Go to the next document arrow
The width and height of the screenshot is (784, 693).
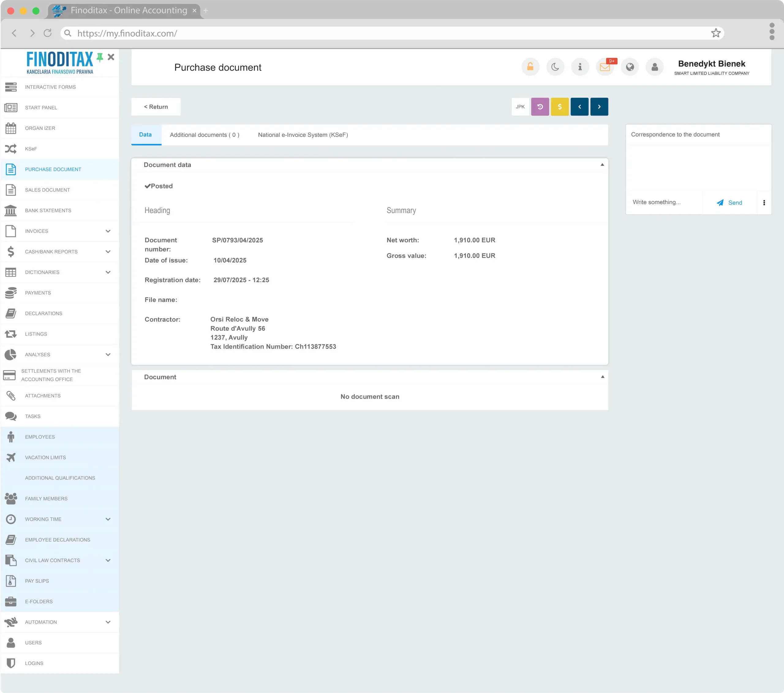pos(599,107)
